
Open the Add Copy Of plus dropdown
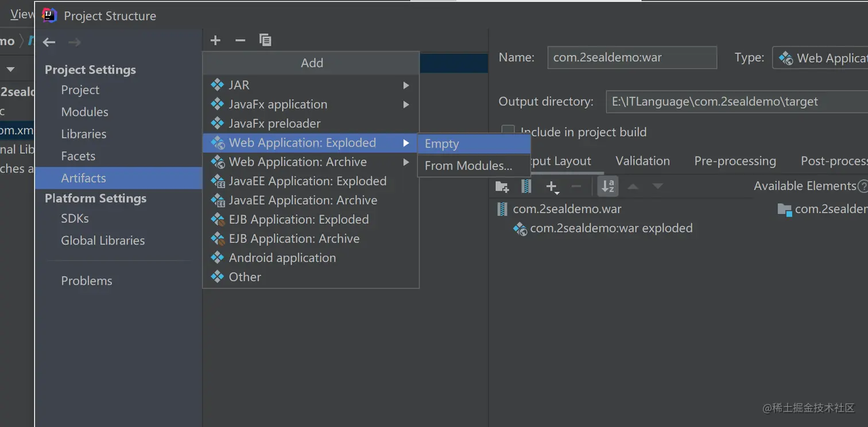pyautogui.click(x=552, y=187)
